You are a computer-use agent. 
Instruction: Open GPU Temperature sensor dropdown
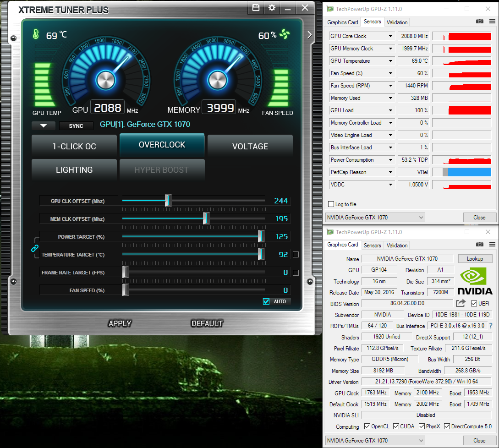click(390, 61)
